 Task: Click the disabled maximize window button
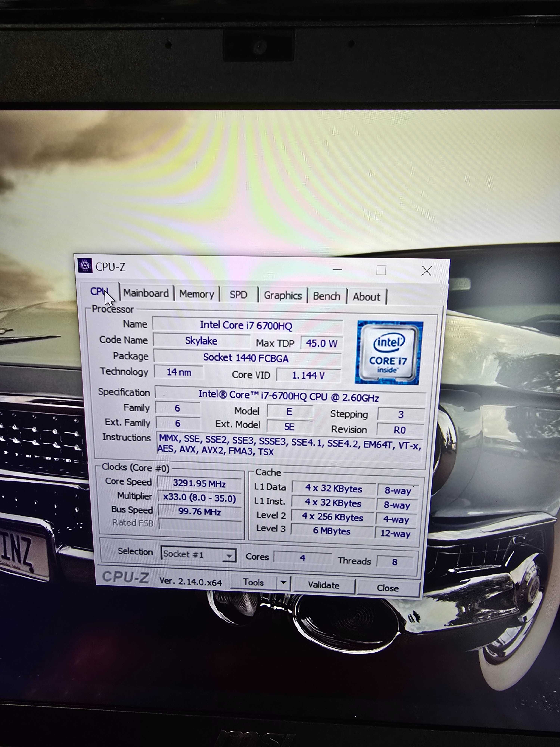pos(381,270)
